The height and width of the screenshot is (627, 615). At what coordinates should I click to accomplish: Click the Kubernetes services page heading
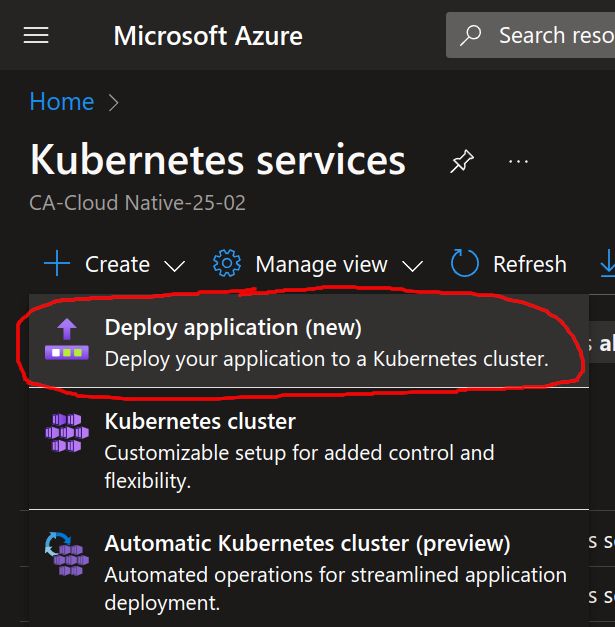coord(218,160)
